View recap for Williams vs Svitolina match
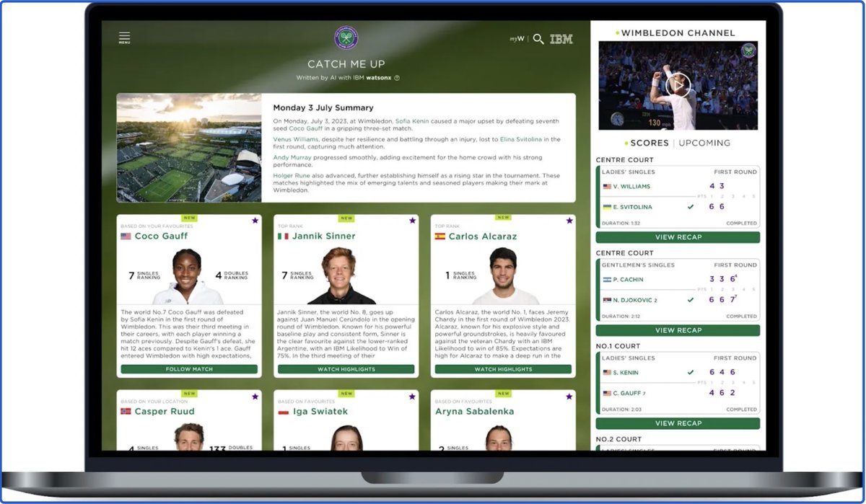Image resolution: width=866 pixels, height=504 pixels. (678, 237)
